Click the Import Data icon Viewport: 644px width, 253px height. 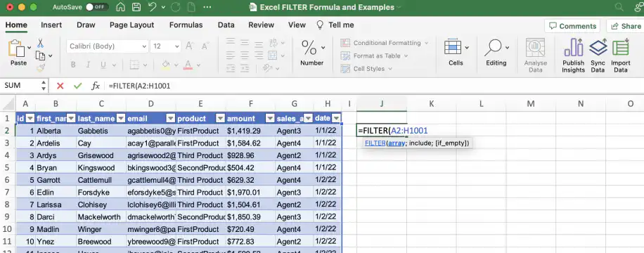tap(621, 47)
